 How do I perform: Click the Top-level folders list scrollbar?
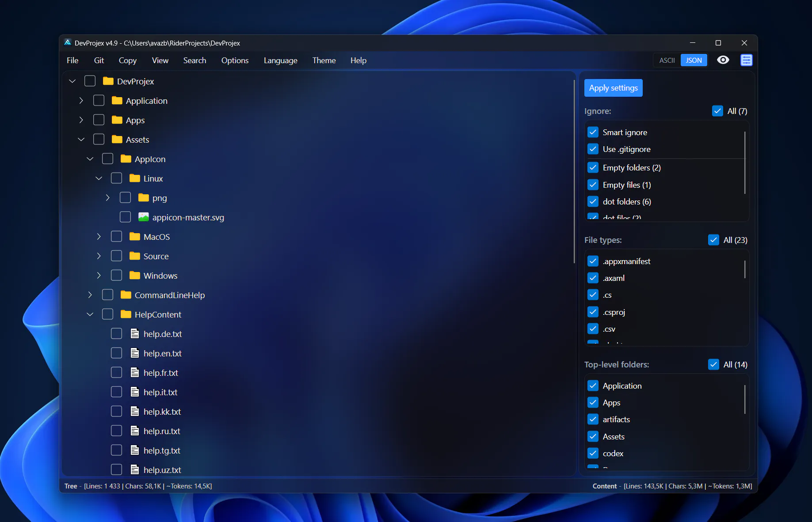pyautogui.click(x=745, y=399)
